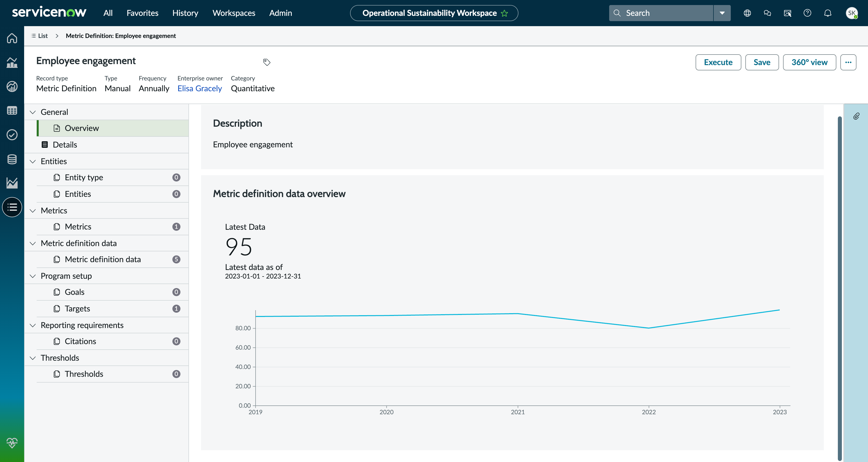The height and width of the screenshot is (462, 868).
Task: Open the Entities related list item with count
Action: (x=113, y=194)
